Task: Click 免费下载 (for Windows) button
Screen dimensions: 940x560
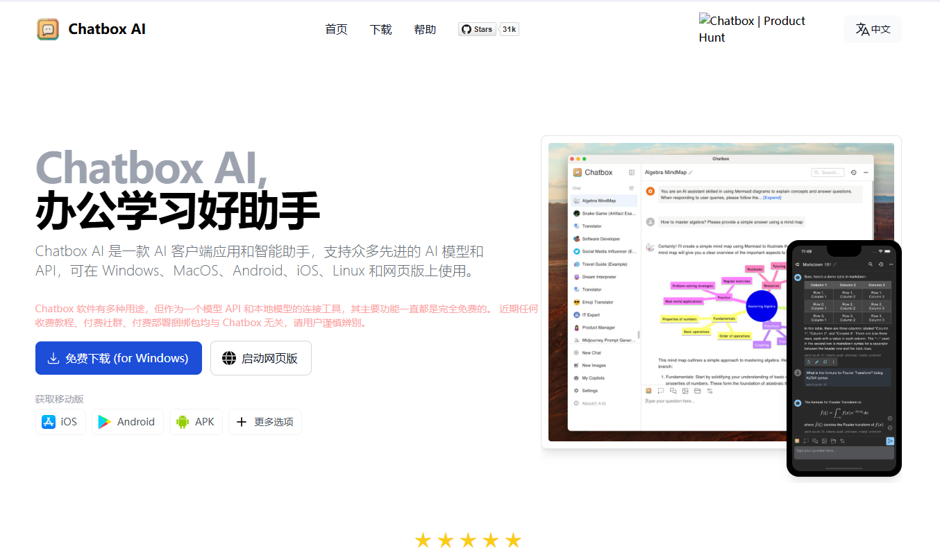Action: point(119,358)
